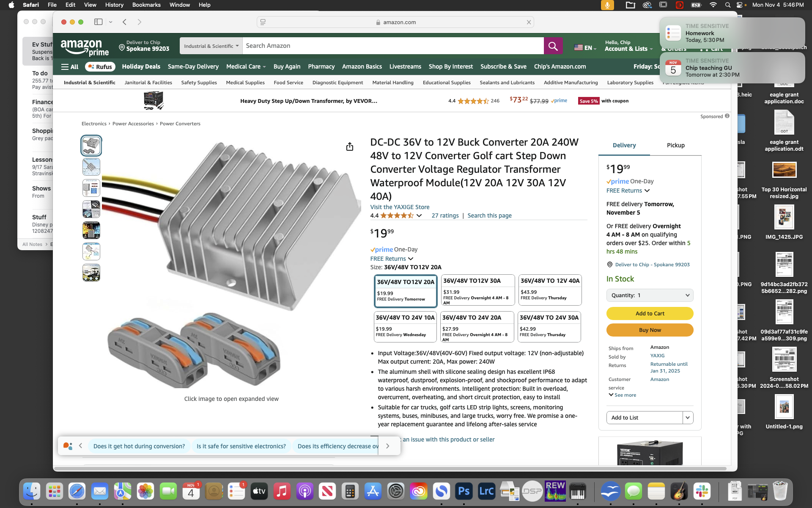Image resolution: width=812 pixels, height=508 pixels.
Task: Open the All hamburger menu
Action: [x=70, y=67]
